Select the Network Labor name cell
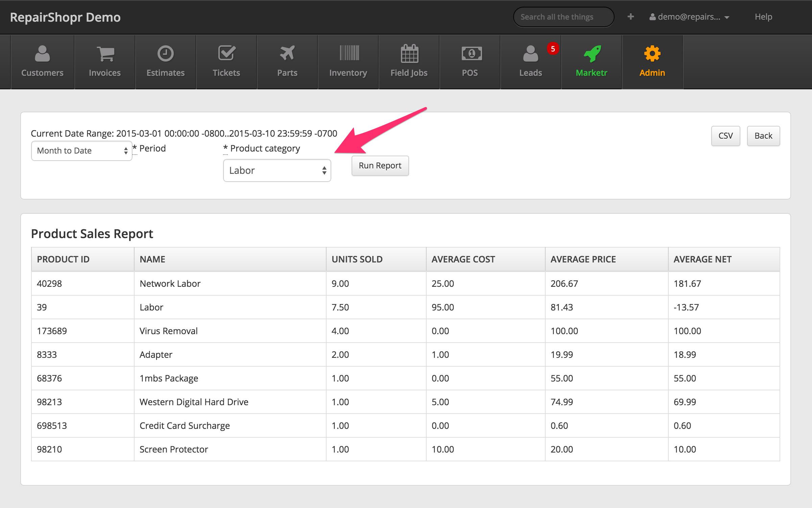 coord(230,283)
